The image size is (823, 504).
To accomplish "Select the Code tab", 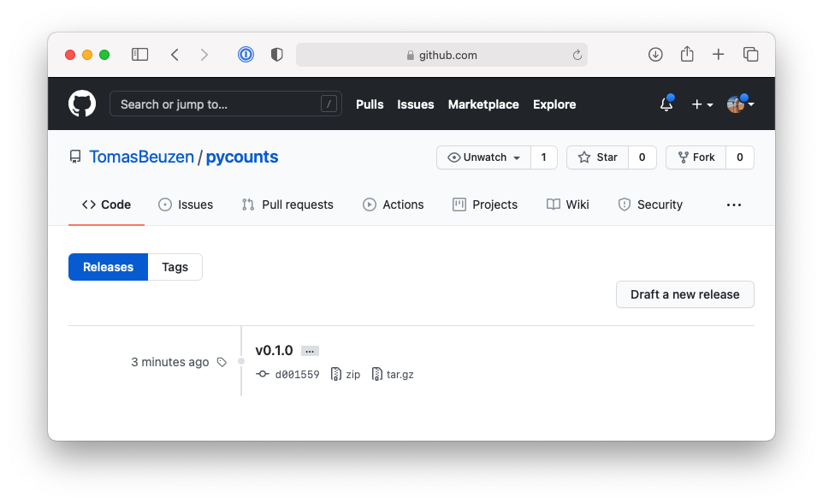I will (106, 205).
